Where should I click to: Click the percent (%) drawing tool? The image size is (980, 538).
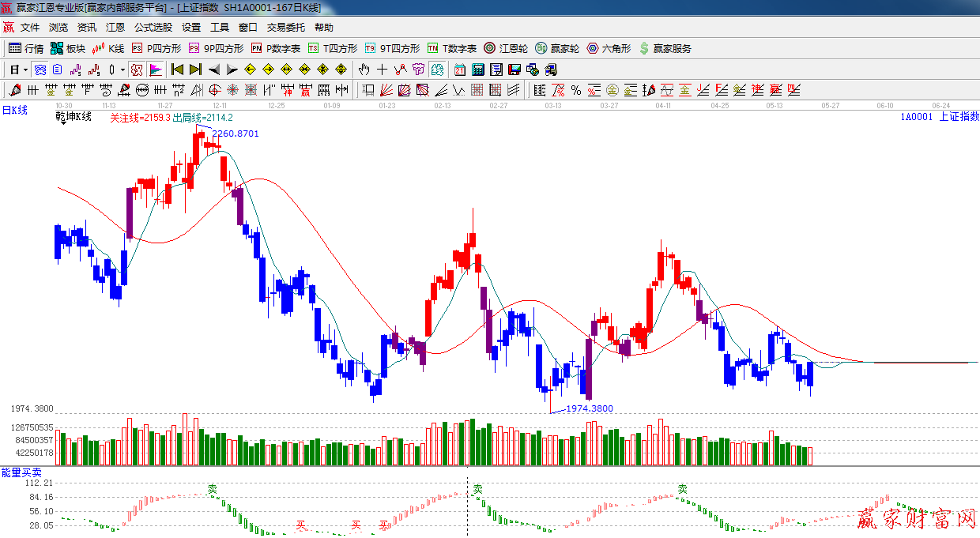[x=576, y=90]
